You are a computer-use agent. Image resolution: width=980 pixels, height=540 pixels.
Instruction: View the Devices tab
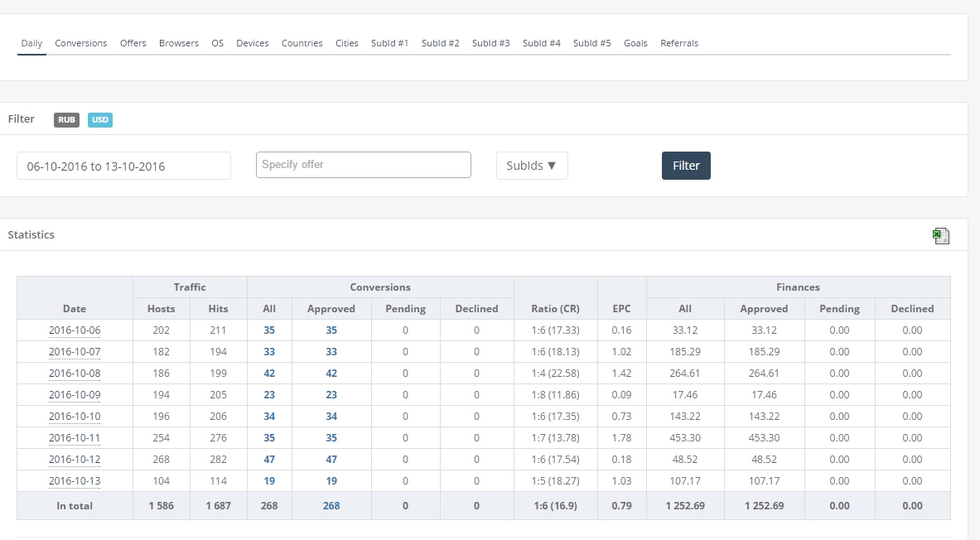pos(253,43)
